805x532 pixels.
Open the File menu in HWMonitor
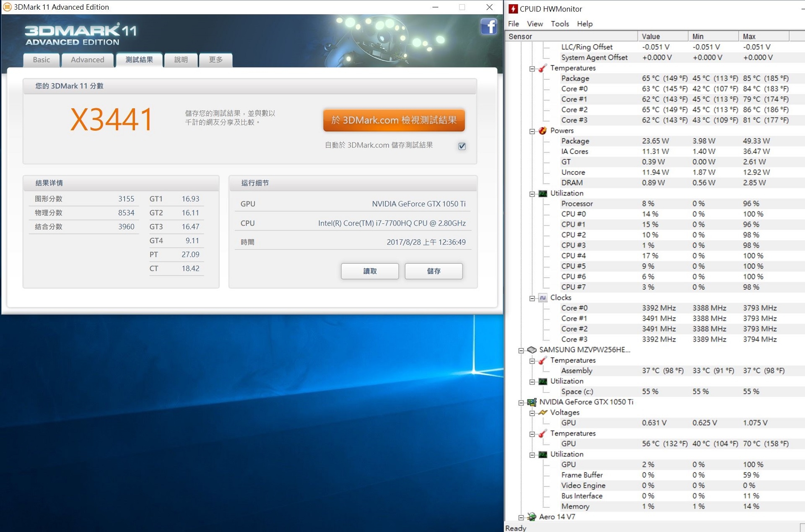coord(513,24)
